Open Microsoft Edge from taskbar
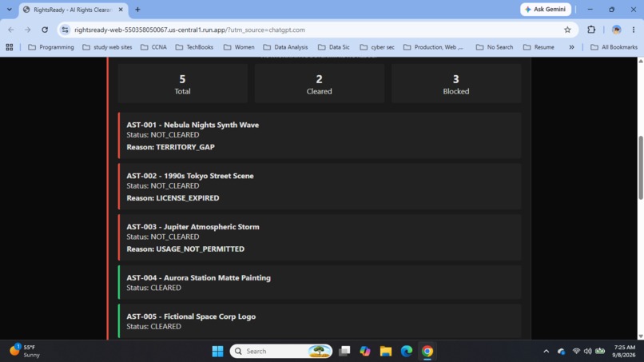Screen dimensions: 644x362 click(x=406, y=352)
